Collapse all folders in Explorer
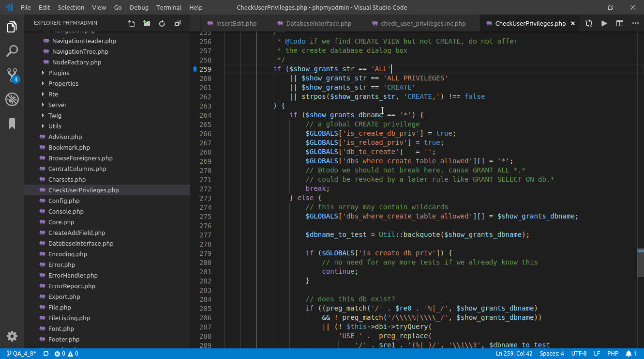The width and height of the screenshot is (644, 359). 178,23
